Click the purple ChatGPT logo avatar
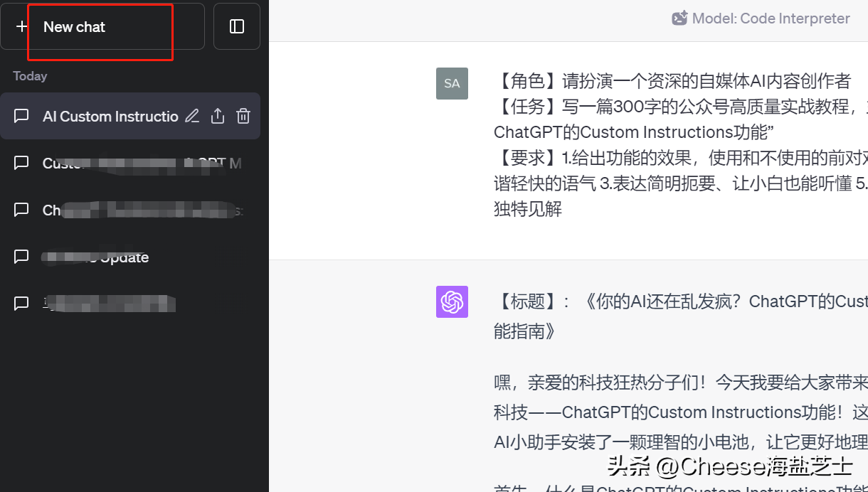Viewport: 868px width, 492px height. (x=452, y=301)
